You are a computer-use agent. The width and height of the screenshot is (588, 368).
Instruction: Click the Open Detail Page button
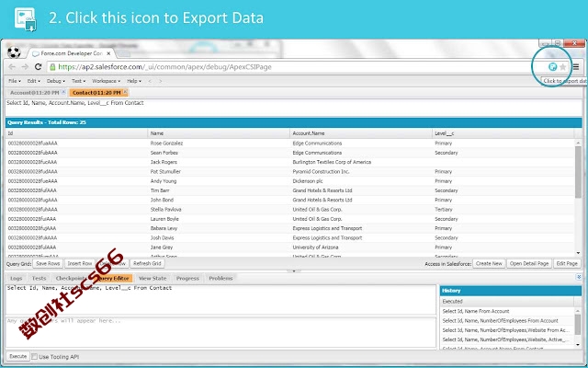[x=529, y=264]
